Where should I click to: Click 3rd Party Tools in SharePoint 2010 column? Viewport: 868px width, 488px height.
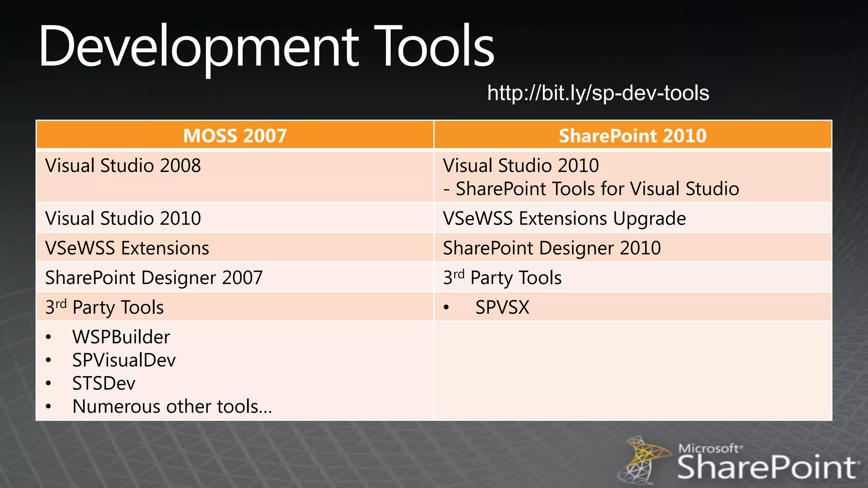tap(502, 278)
